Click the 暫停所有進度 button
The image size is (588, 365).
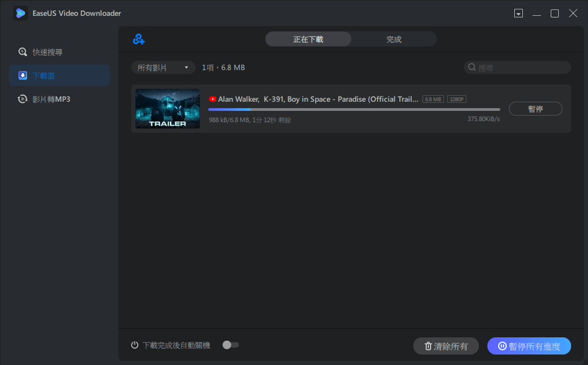(x=529, y=346)
